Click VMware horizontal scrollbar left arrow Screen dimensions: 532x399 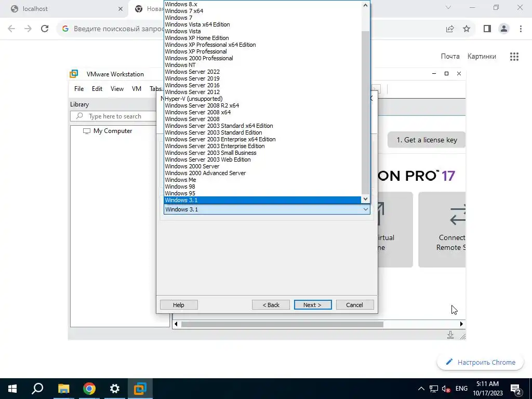click(x=176, y=324)
